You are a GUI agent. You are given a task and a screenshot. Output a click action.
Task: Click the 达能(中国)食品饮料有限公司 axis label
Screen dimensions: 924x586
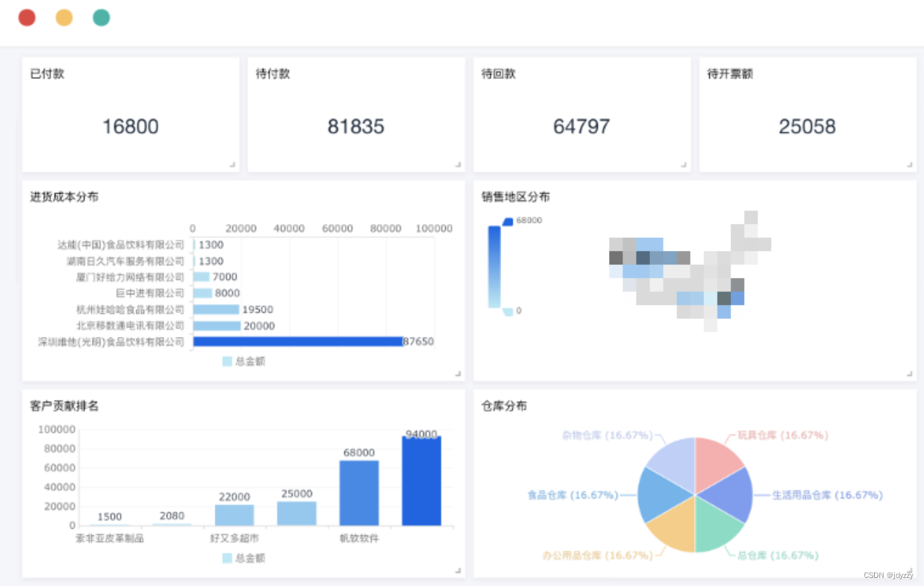(121, 245)
